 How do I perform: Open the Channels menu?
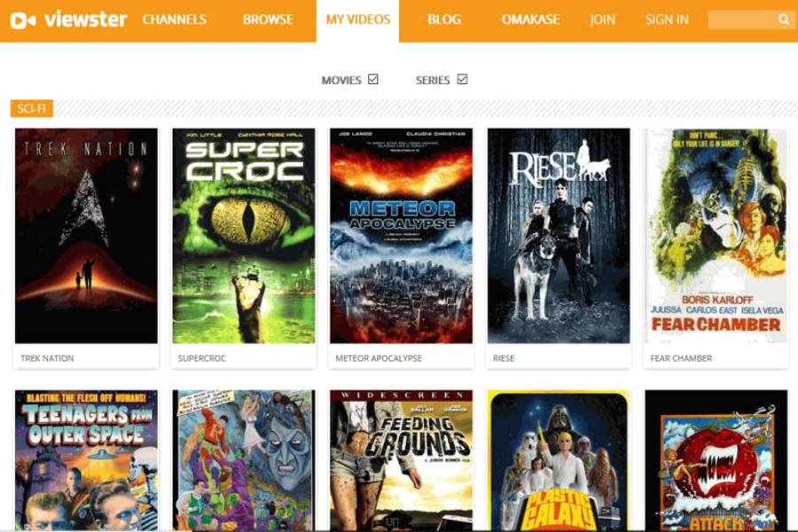point(175,20)
